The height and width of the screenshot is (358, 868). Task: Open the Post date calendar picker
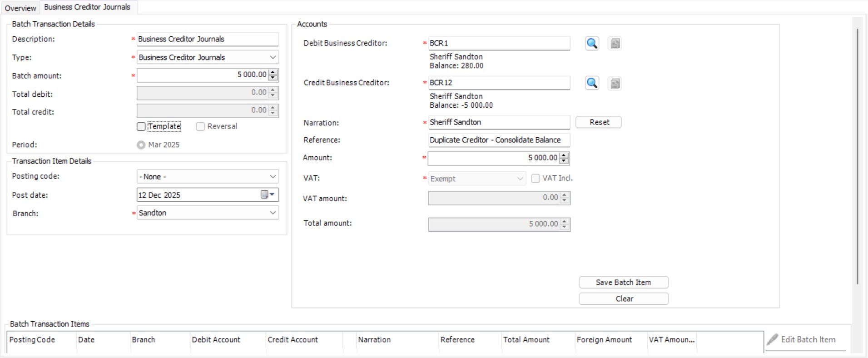268,195
